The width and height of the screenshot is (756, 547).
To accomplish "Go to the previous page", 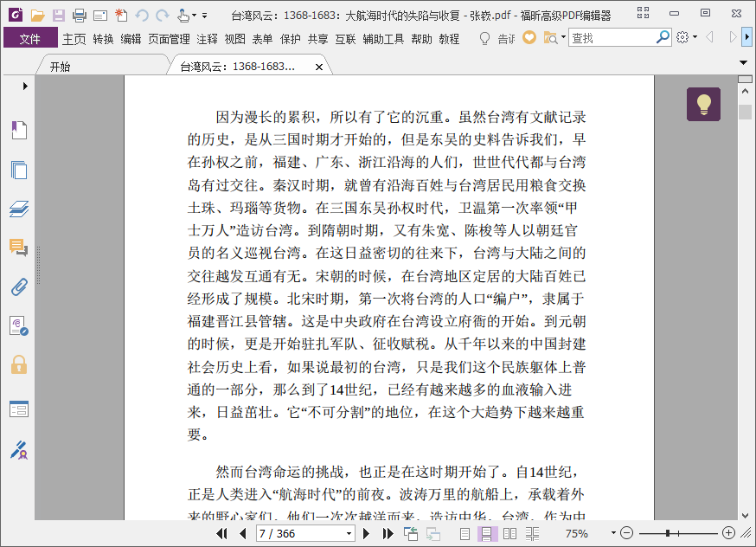I will pos(243,533).
